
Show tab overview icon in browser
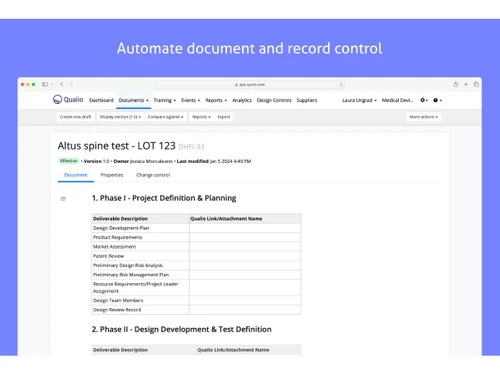pyautogui.click(x=476, y=84)
